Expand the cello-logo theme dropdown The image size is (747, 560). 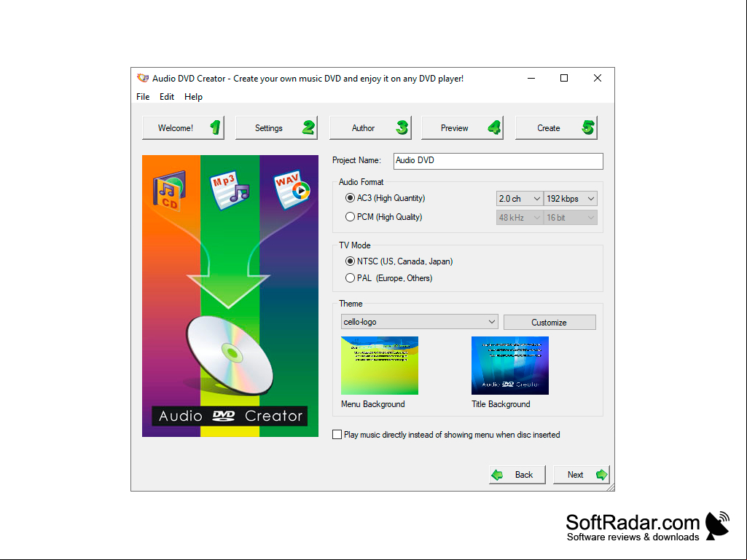(419, 322)
